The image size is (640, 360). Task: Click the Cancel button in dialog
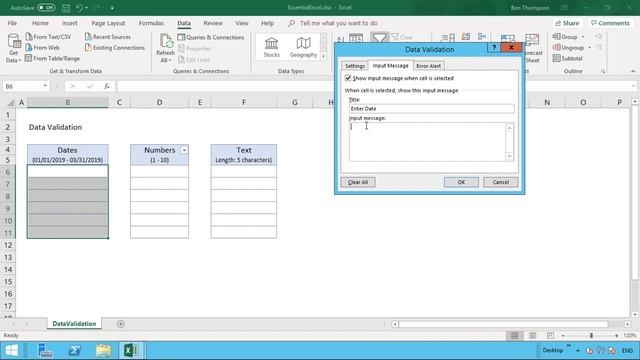[x=500, y=182]
